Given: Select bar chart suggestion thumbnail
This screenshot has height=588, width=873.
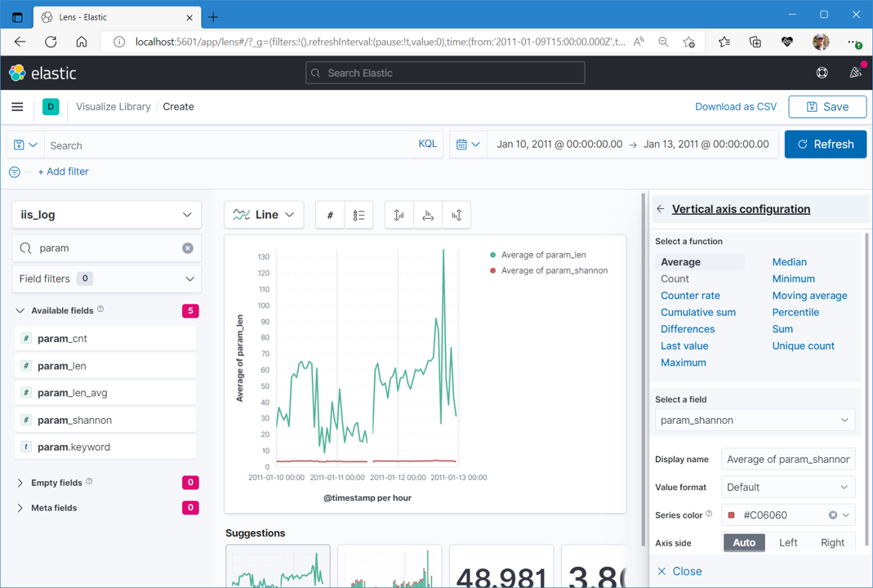Looking at the screenshot, I should pyautogui.click(x=390, y=566).
